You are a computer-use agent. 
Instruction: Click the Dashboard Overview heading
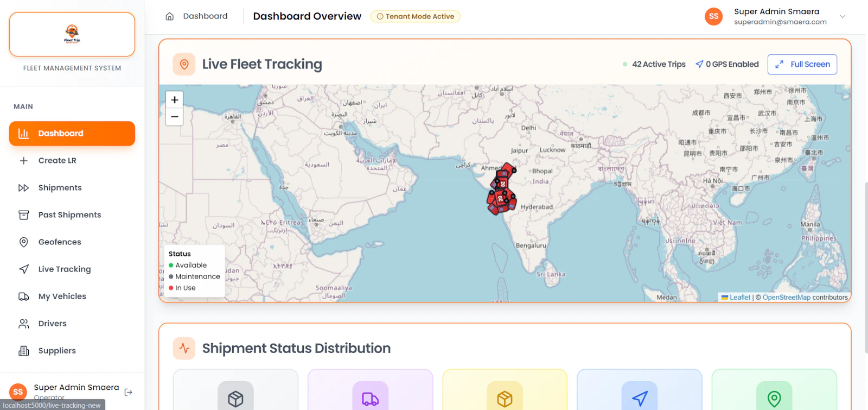307,16
